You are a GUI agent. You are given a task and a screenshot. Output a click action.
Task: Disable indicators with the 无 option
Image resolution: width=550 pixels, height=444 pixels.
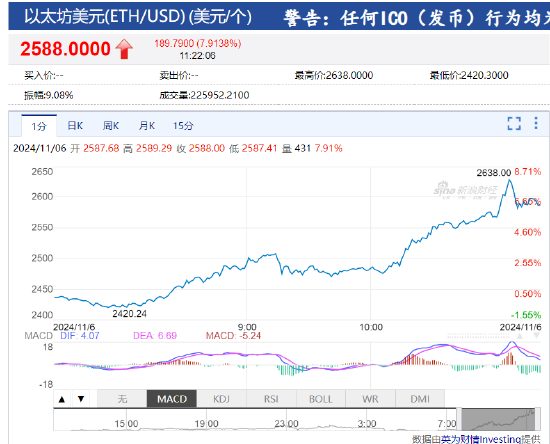pyautogui.click(x=122, y=399)
